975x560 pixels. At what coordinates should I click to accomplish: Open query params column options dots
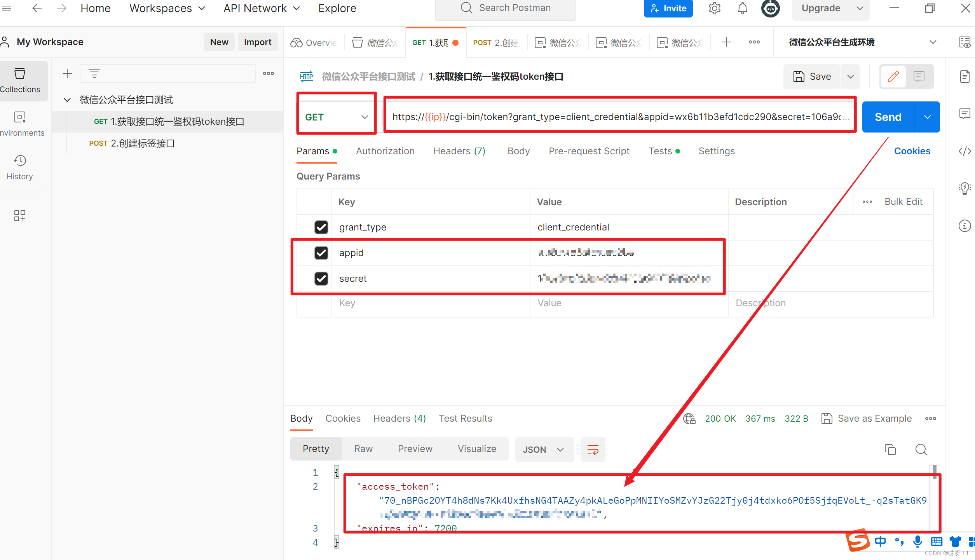tap(867, 202)
